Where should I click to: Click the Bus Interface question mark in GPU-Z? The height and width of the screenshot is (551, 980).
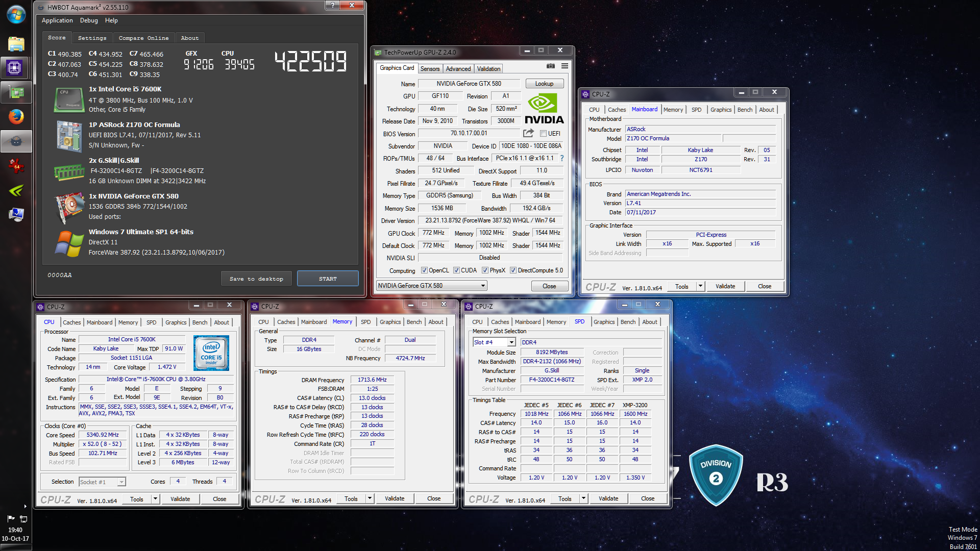(562, 158)
